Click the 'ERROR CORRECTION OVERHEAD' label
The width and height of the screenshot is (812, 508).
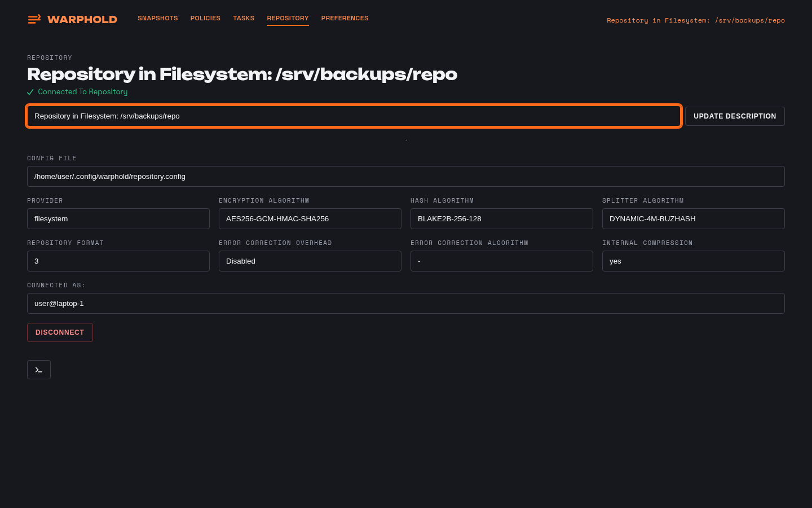(276, 243)
